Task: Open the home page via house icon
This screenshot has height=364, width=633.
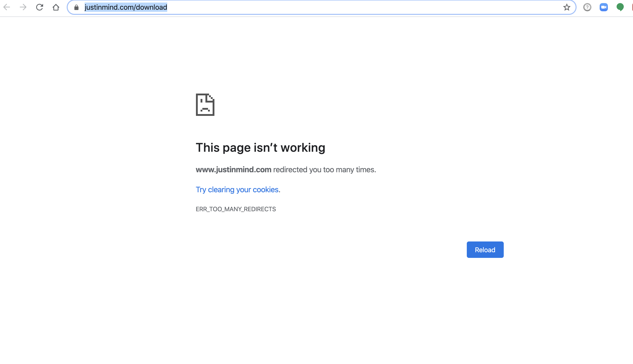Action: (56, 7)
